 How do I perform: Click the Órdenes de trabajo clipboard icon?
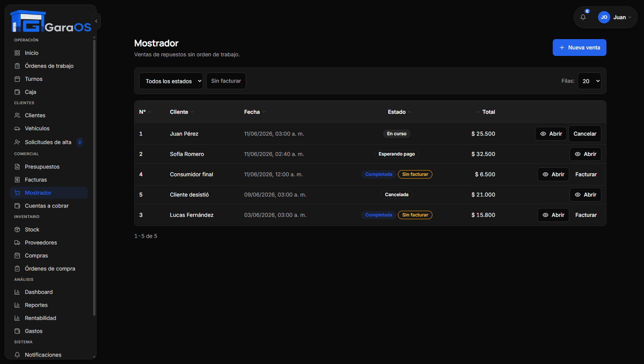pos(17,66)
